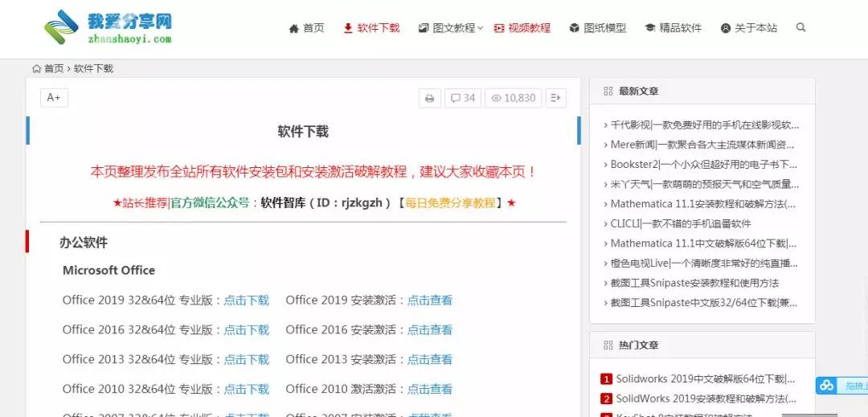Click the print icon button

pyautogui.click(x=430, y=98)
